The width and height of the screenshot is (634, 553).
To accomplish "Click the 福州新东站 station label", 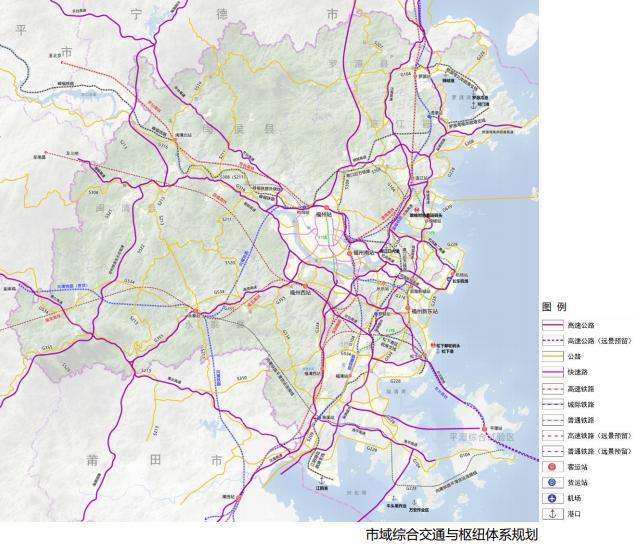I will click(x=425, y=311).
